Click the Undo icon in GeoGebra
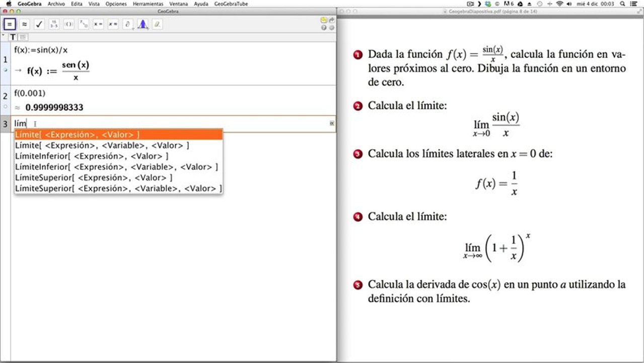 [x=324, y=20]
